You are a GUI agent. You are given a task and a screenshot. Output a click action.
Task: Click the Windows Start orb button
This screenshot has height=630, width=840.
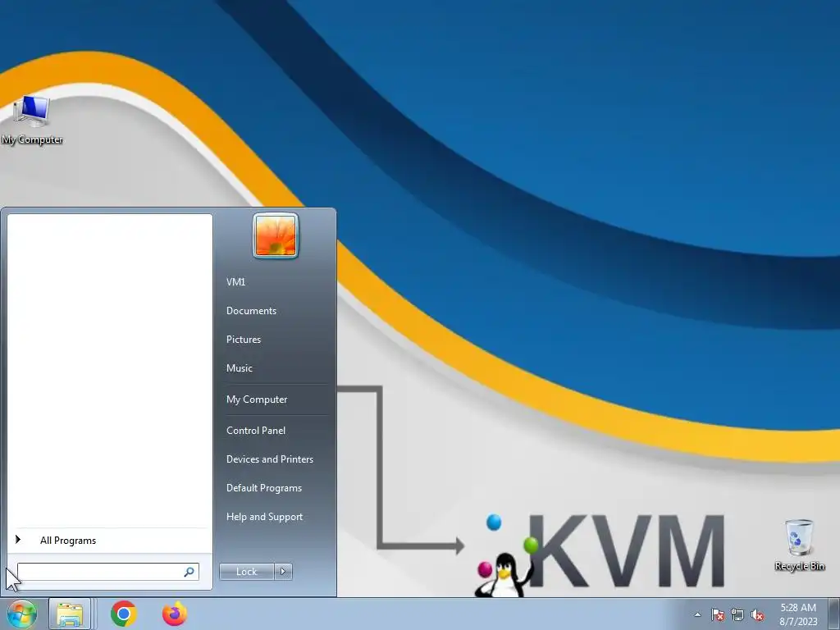pyautogui.click(x=22, y=614)
